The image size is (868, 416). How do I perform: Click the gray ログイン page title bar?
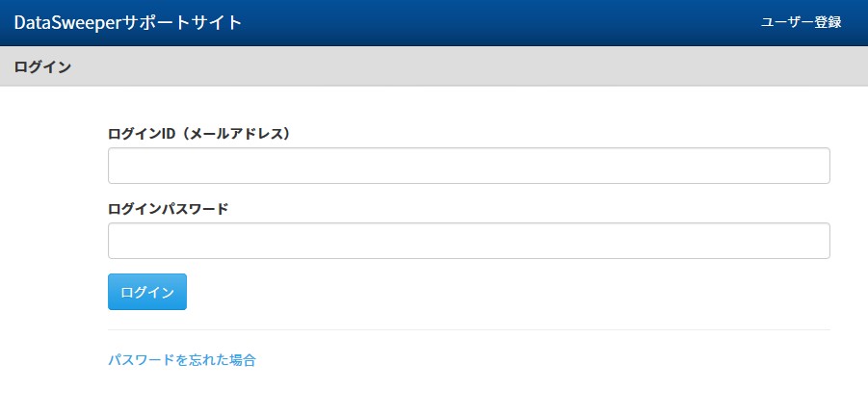434,66
